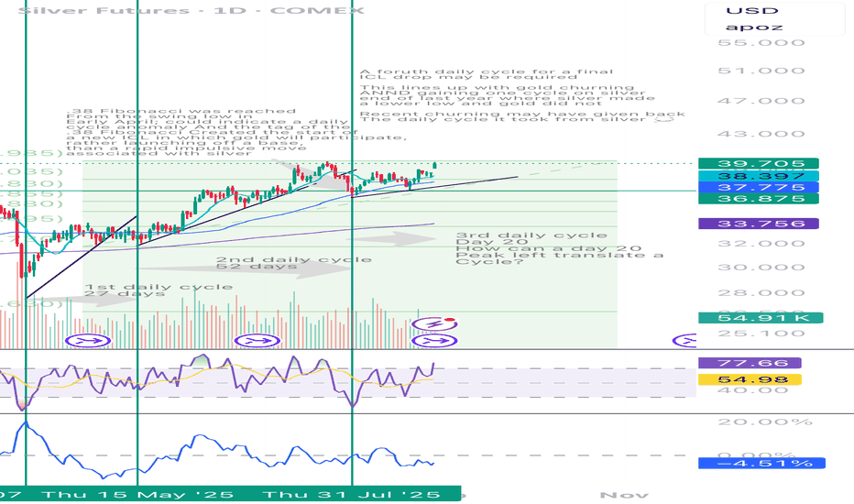Click the 55.000 price axis value

click(761, 42)
